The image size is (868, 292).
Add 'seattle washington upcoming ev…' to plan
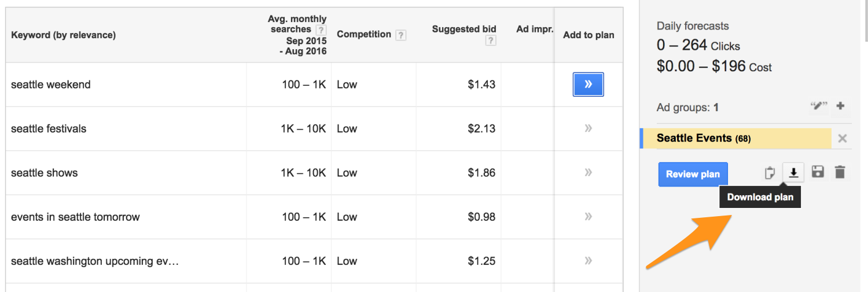tap(588, 261)
